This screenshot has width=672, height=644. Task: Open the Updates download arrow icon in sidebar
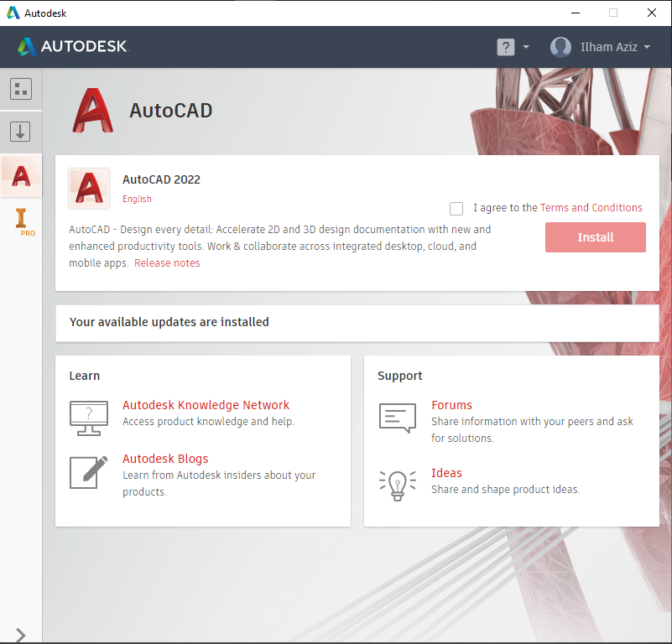tap(21, 131)
